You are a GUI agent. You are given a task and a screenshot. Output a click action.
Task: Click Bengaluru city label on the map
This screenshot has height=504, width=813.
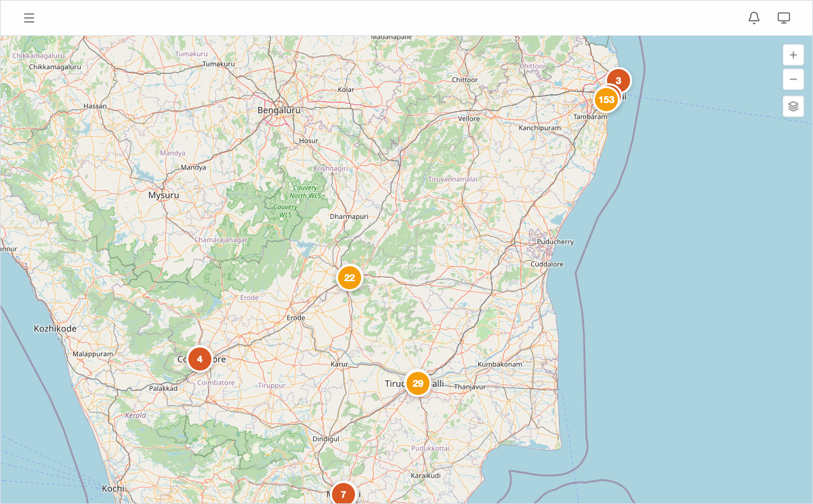click(280, 110)
